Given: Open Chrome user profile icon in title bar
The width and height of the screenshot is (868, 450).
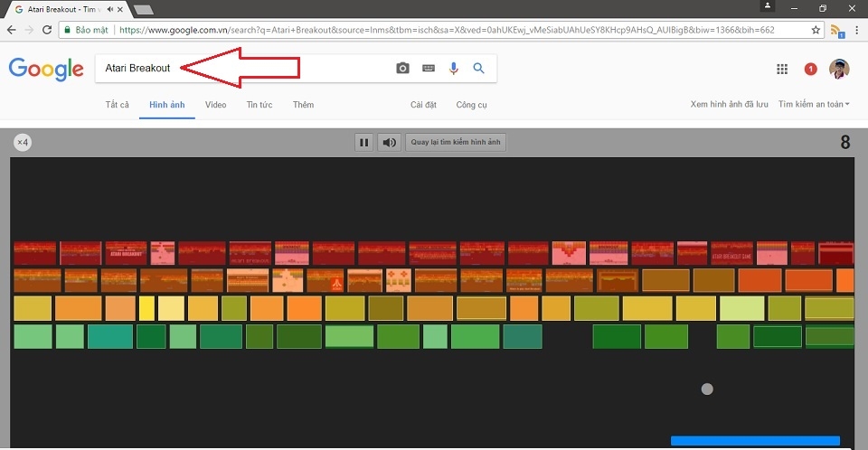Looking at the screenshot, I should click(768, 6).
